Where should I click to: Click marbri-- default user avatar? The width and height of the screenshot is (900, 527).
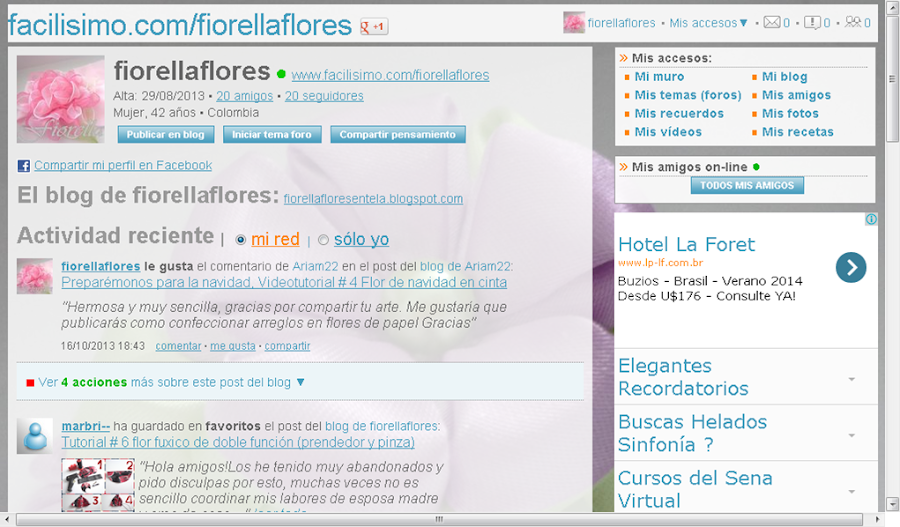point(34,436)
